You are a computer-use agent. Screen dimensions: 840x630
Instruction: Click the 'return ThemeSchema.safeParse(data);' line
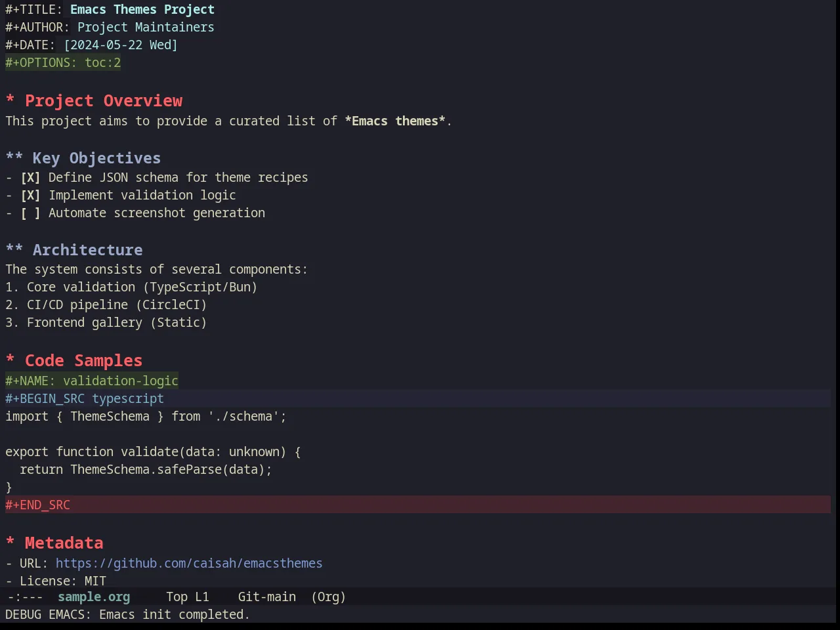point(146,469)
